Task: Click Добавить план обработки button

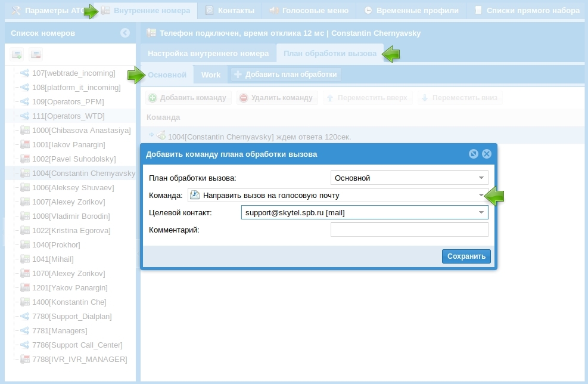Action: (x=286, y=75)
